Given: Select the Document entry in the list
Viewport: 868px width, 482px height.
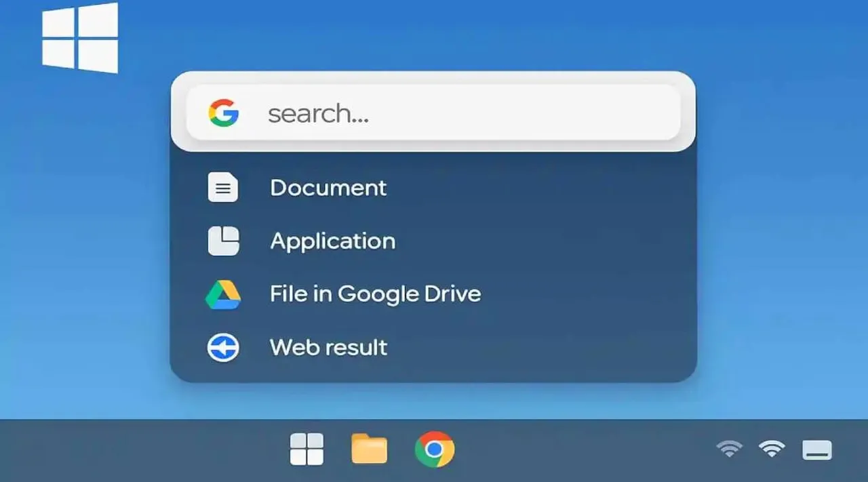Looking at the screenshot, I should pos(328,188).
